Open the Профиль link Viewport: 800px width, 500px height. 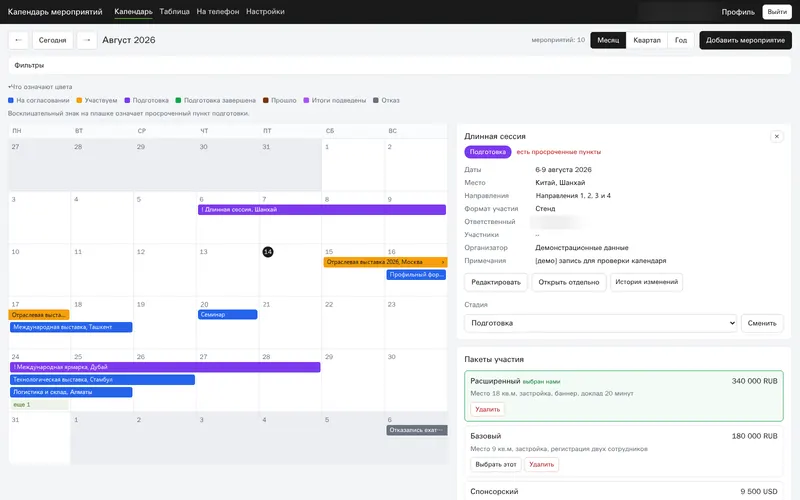(x=738, y=12)
